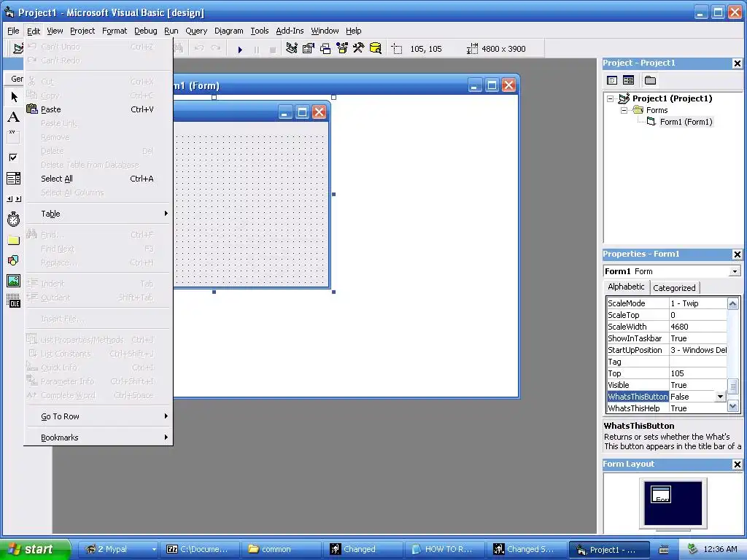Select the Label tool in toolbox
Image resolution: width=747 pixels, height=560 pixels.
click(14, 117)
